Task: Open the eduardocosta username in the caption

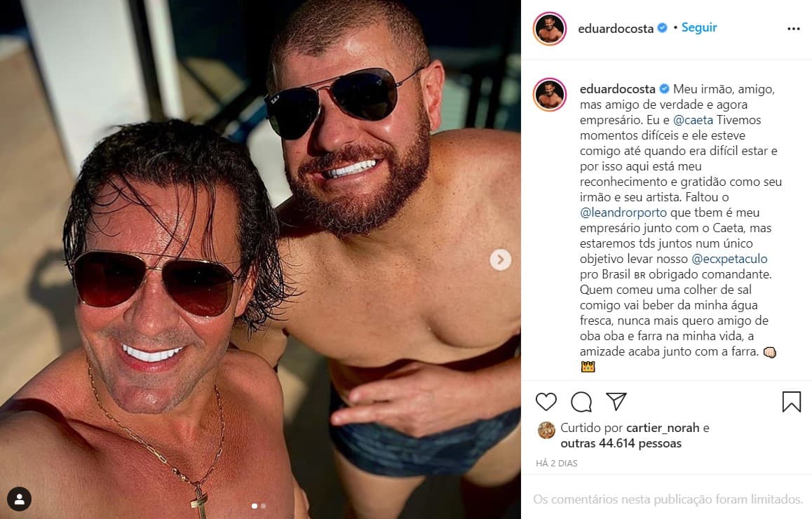Action: [x=617, y=89]
